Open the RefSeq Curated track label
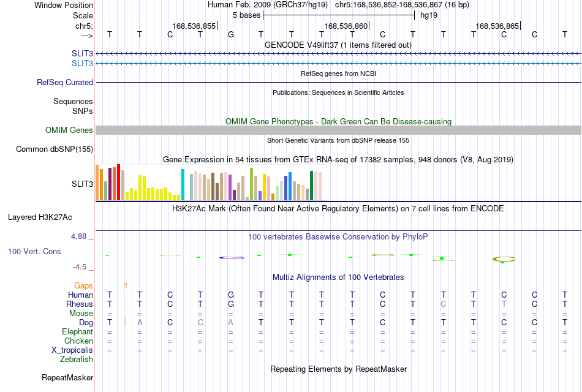The image size is (582, 392). tap(65, 83)
